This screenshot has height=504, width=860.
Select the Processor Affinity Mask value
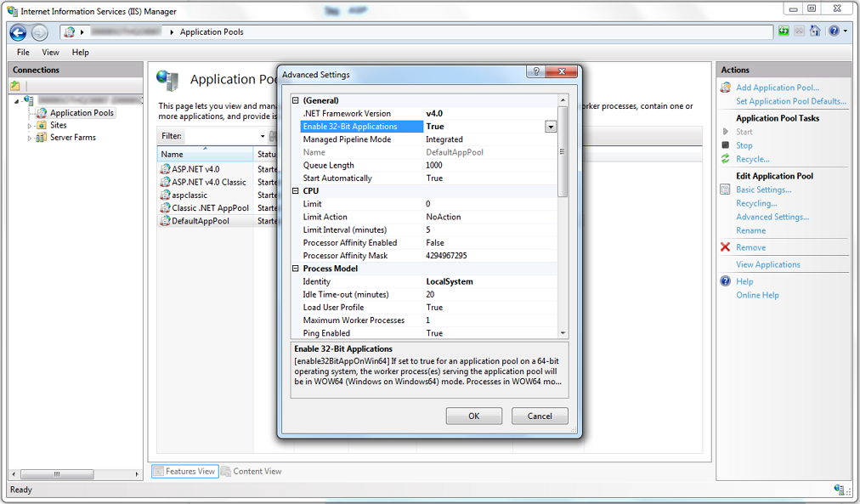tap(446, 256)
